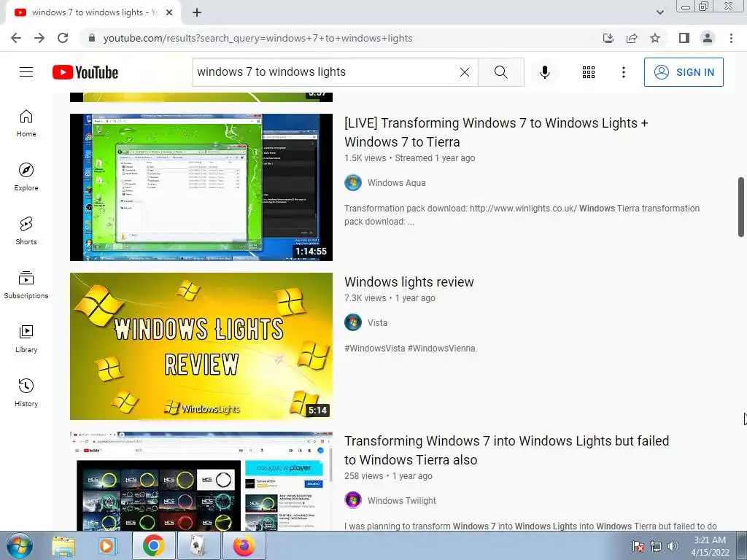Open History in the sidebar
The height and width of the screenshot is (560, 747).
26,393
